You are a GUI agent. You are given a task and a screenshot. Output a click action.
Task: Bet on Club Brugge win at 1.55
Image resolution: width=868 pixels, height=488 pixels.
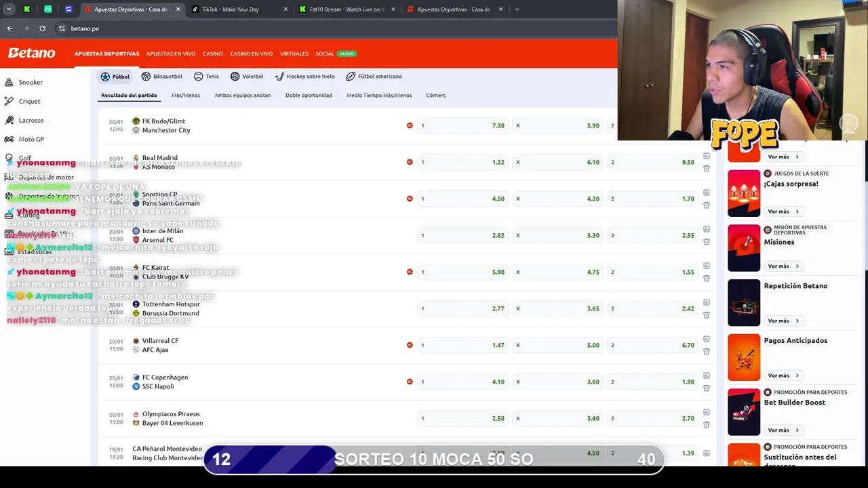click(x=653, y=272)
